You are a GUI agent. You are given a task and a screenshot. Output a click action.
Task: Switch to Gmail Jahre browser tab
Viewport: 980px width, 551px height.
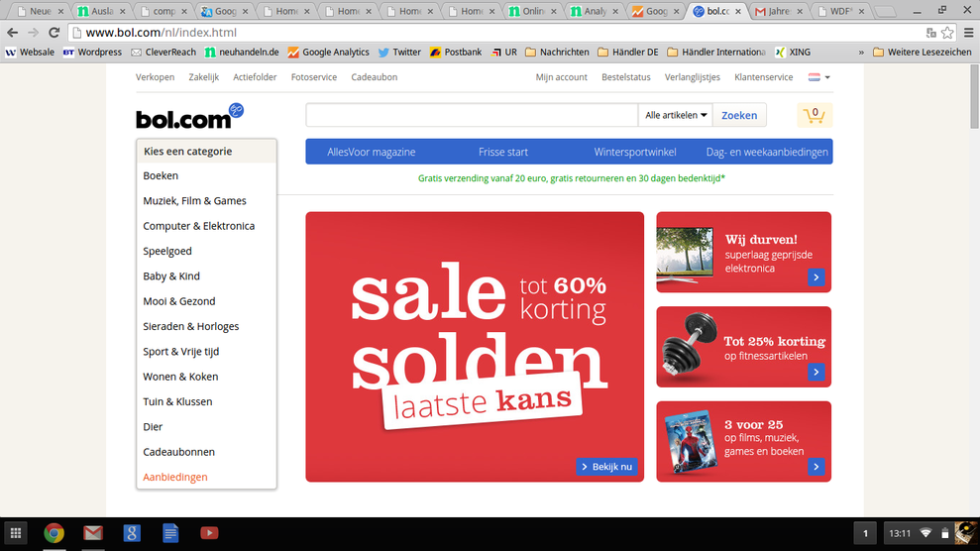click(x=779, y=11)
